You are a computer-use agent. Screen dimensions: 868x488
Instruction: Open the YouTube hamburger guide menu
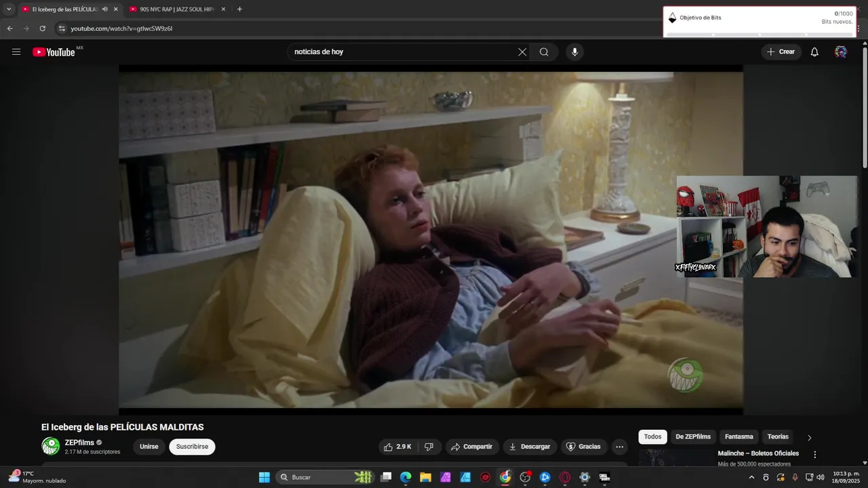(16, 52)
